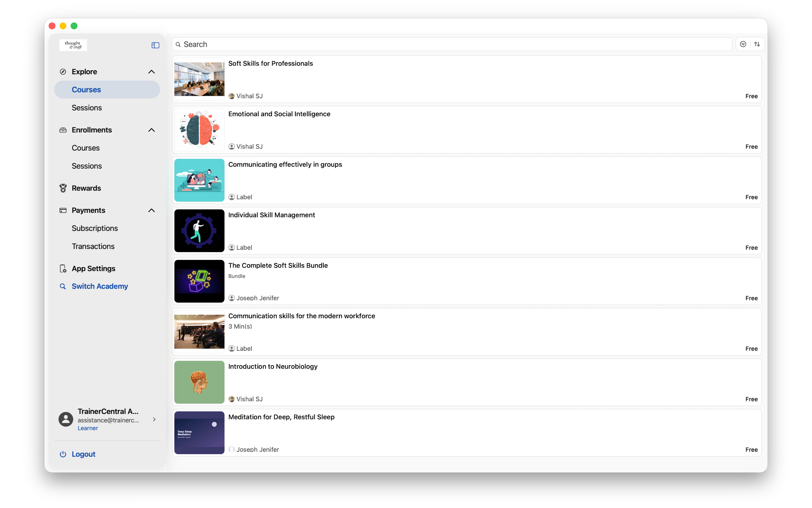This screenshot has width=812, height=508.
Task: Click the Payments card icon
Action: click(x=63, y=210)
